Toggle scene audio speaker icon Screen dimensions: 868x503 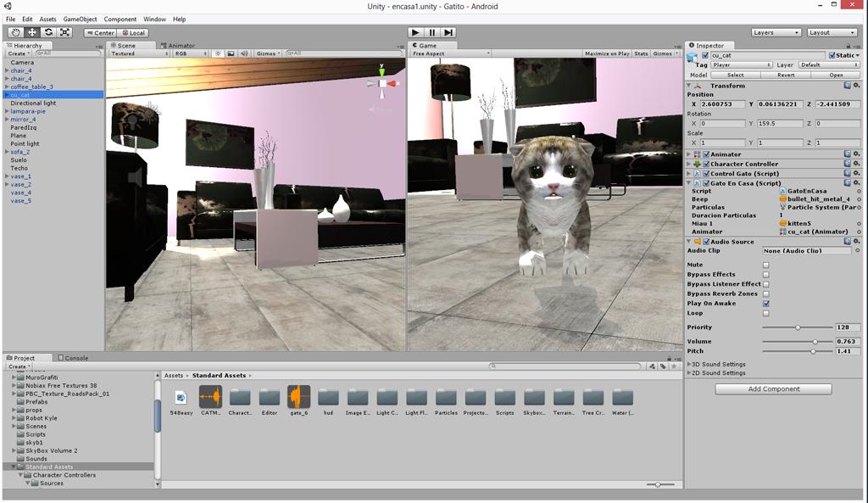(x=244, y=53)
